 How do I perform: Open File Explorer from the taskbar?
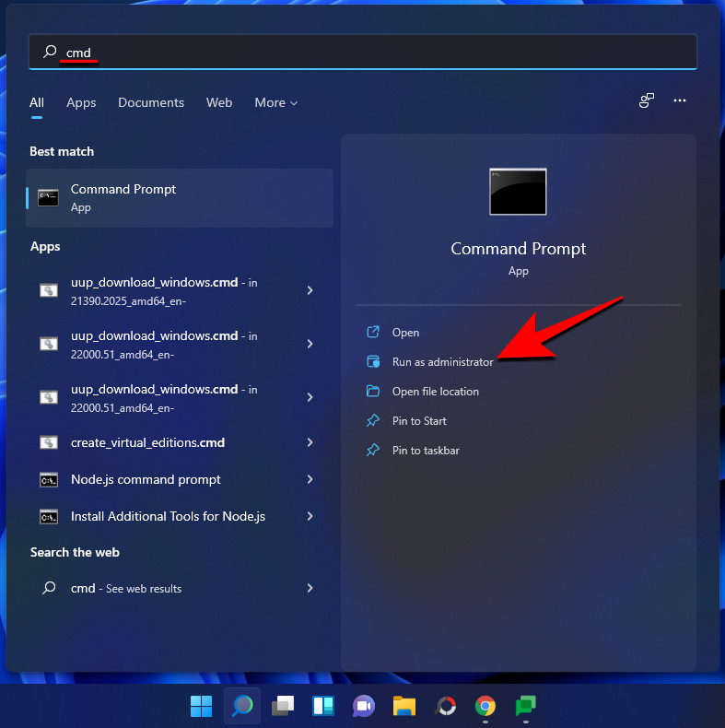(403, 706)
